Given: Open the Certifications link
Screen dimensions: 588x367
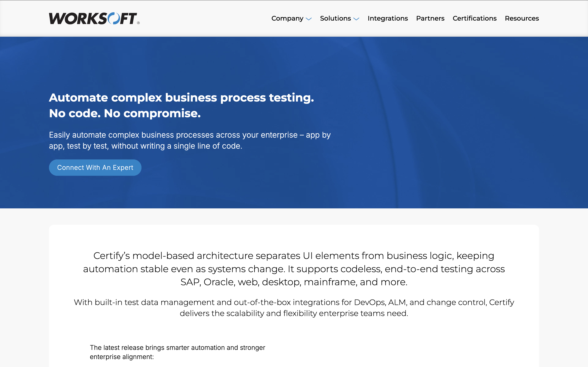Looking at the screenshot, I should (x=474, y=18).
